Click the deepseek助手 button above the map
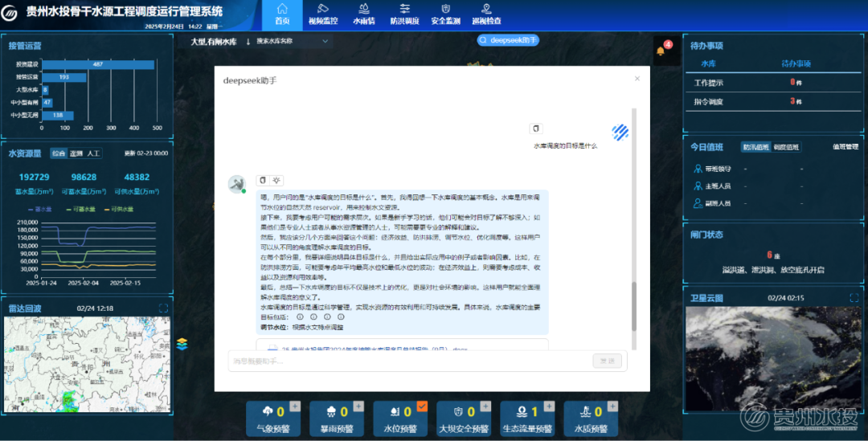The image size is (868, 441). coord(508,40)
